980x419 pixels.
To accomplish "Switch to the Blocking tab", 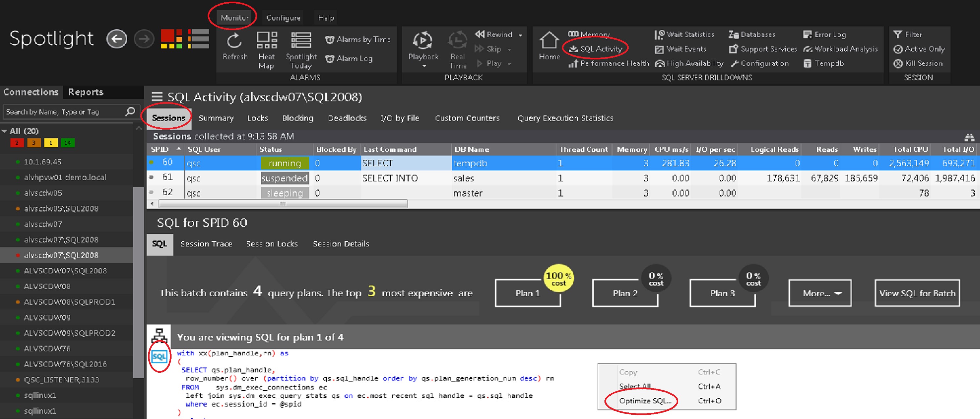I will (x=297, y=118).
